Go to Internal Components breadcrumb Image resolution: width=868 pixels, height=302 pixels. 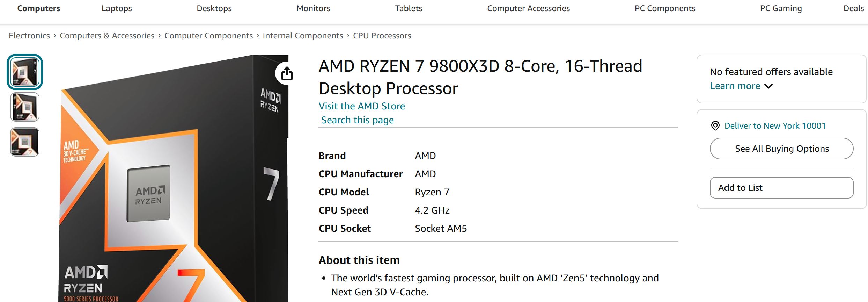pyautogui.click(x=303, y=36)
